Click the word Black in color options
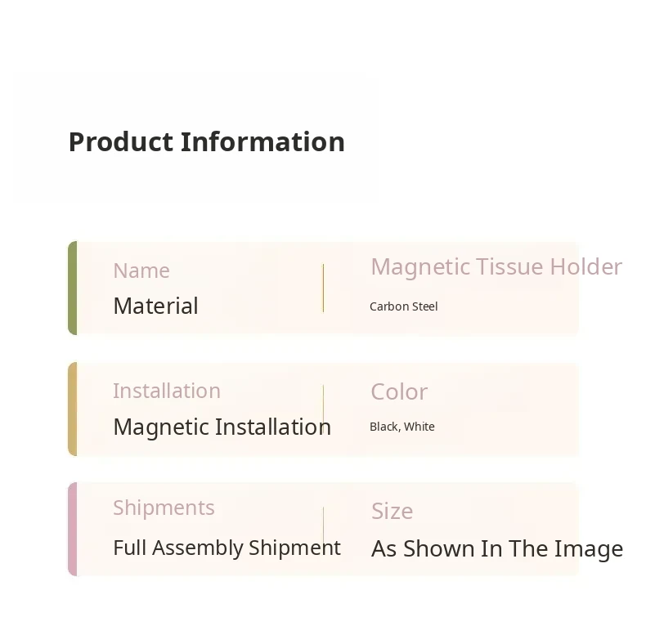The image size is (646, 644). (384, 427)
